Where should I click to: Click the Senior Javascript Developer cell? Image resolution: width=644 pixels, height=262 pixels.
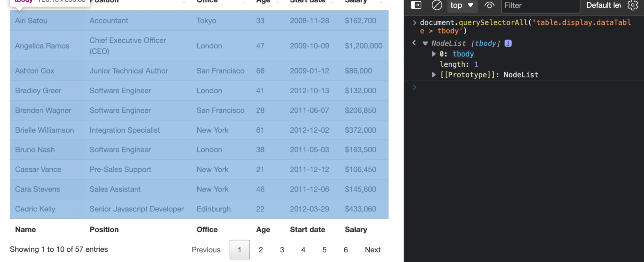[x=138, y=209]
